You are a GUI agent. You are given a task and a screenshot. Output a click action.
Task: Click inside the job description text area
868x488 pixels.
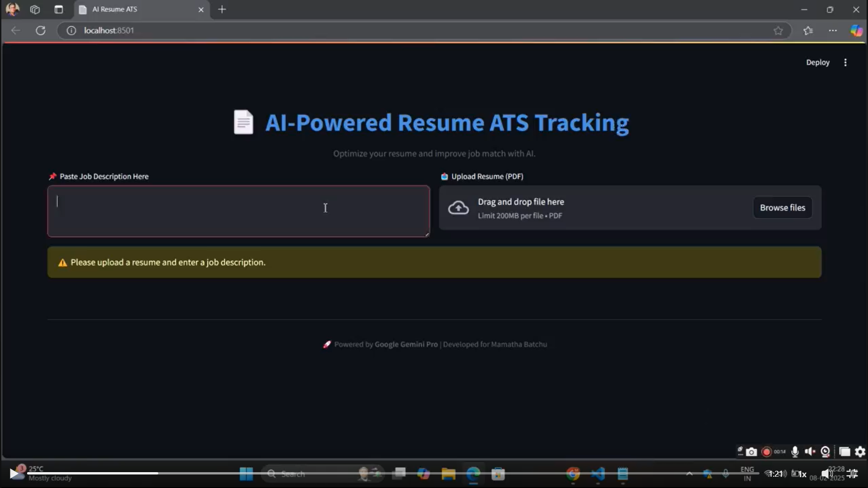(238, 211)
